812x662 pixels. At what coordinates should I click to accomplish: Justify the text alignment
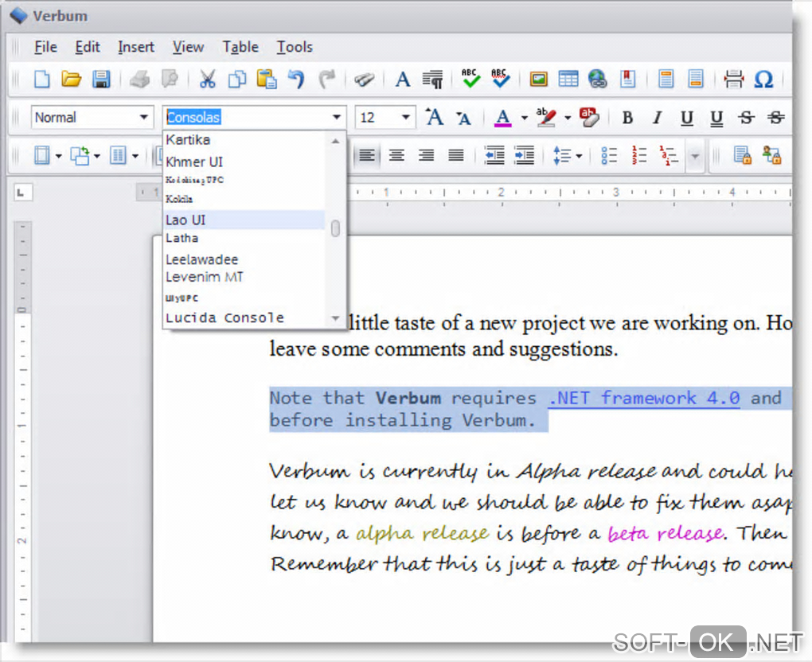455,155
